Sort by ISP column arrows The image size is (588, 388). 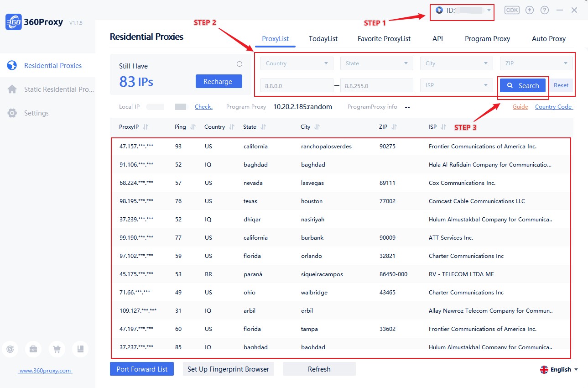(443, 127)
